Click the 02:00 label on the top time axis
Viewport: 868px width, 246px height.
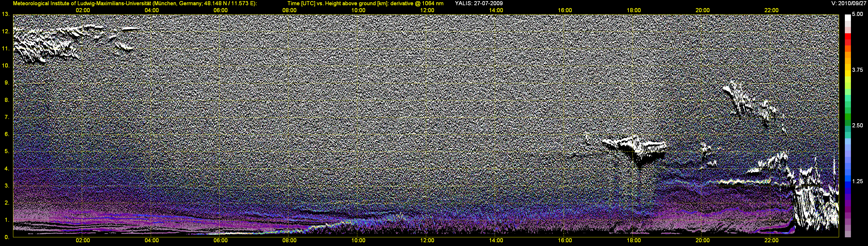(83, 10)
